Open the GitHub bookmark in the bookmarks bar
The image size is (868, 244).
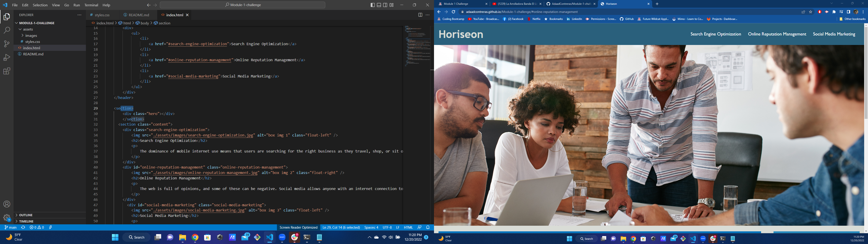pos(627,19)
